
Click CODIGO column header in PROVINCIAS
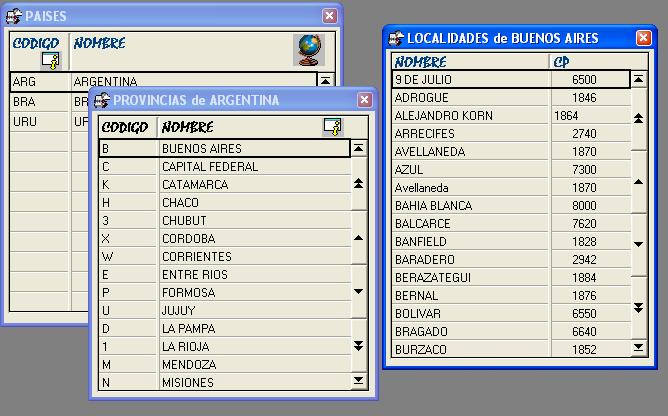tap(124, 127)
